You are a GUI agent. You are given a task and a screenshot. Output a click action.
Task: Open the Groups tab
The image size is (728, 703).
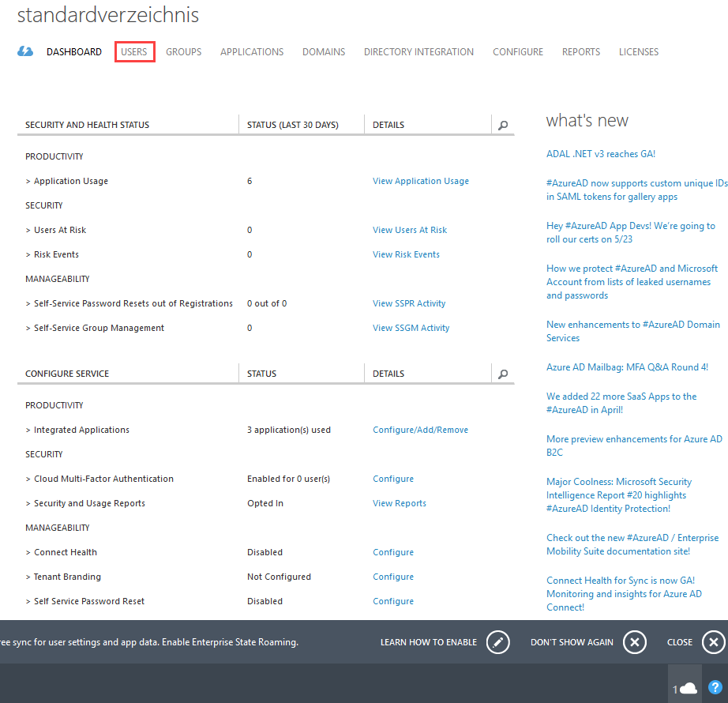pyautogui.click(x=184, y=51)
